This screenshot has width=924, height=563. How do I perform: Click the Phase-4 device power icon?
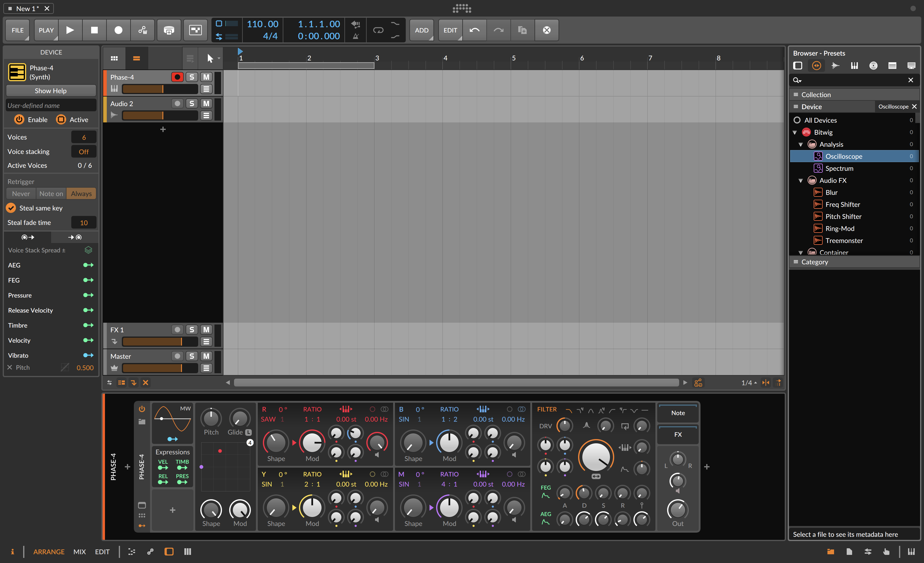[x=142, y=409]
